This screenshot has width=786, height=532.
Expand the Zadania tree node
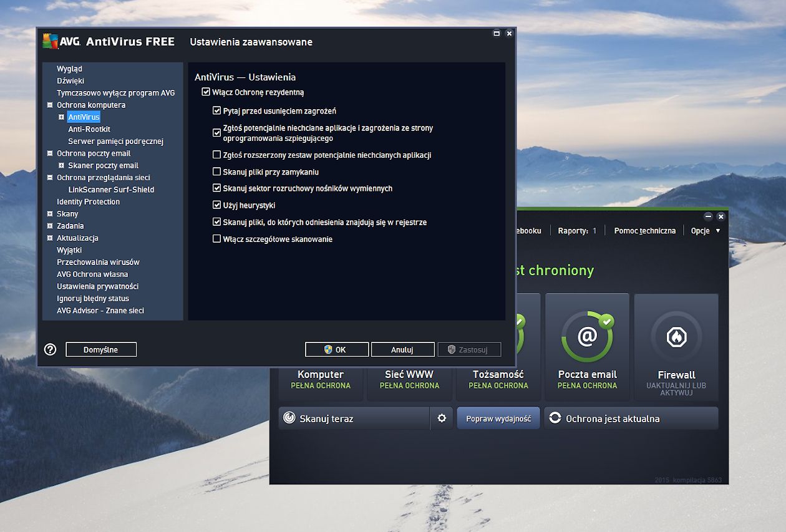point(50,226)
